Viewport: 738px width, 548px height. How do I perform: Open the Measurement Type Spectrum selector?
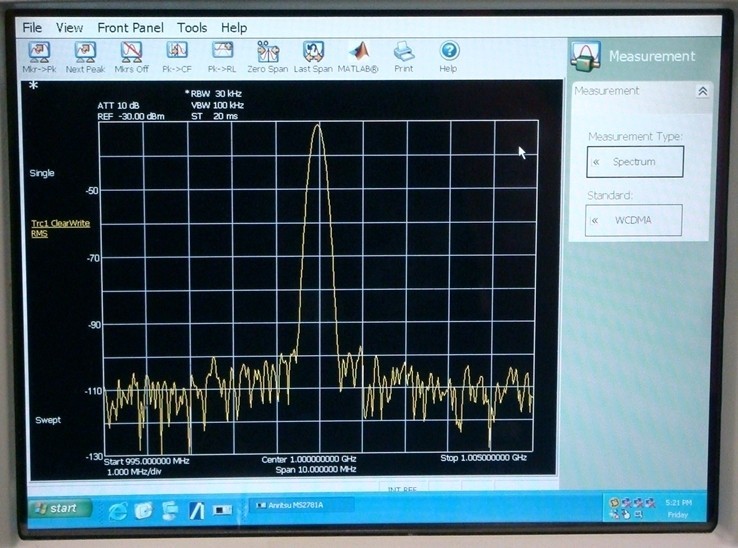[x=635, y=161]
